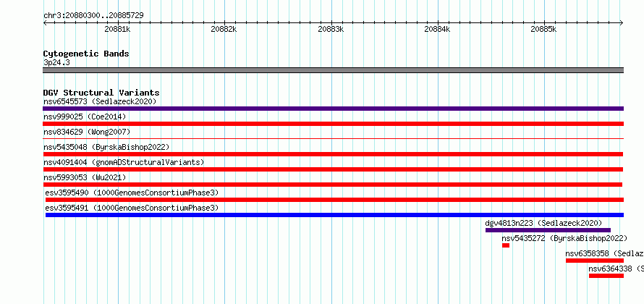Select the gray 3p24.3 cytogenetic band bar
This screenshot has height=304, width=644.
(x=333, y=70)
